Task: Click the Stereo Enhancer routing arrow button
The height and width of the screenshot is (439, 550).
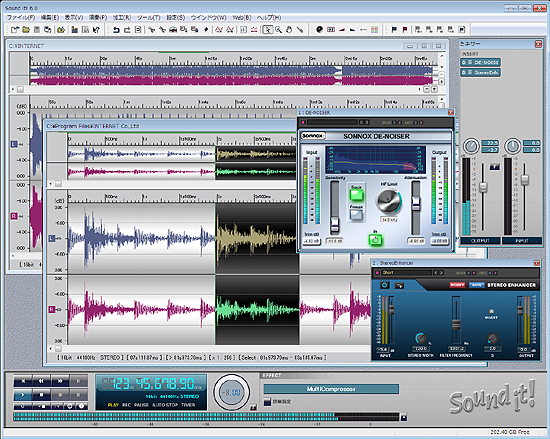Action: click(400, 286)
